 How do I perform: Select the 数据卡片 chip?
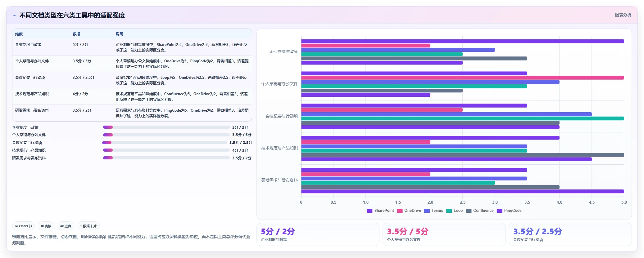click(x=88, y=226)
